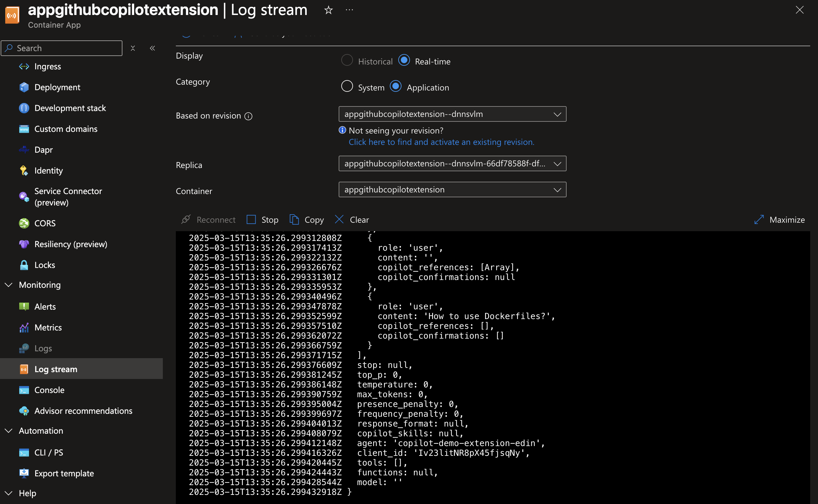The height and width of the screenshot is (504, 818).
Task: Click the Clear logs X icon
Action: click(x=339, y=219)
